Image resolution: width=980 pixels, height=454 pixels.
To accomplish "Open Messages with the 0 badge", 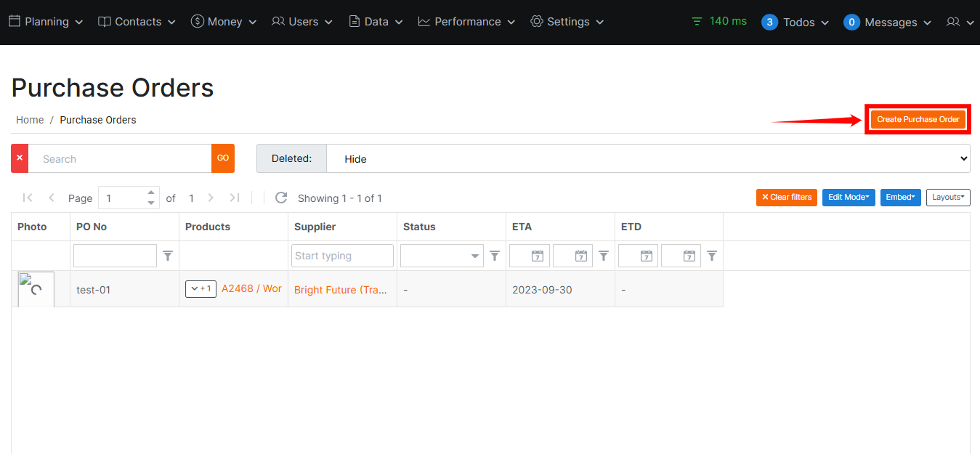I will pyautogui.click(x=883, y=21).
